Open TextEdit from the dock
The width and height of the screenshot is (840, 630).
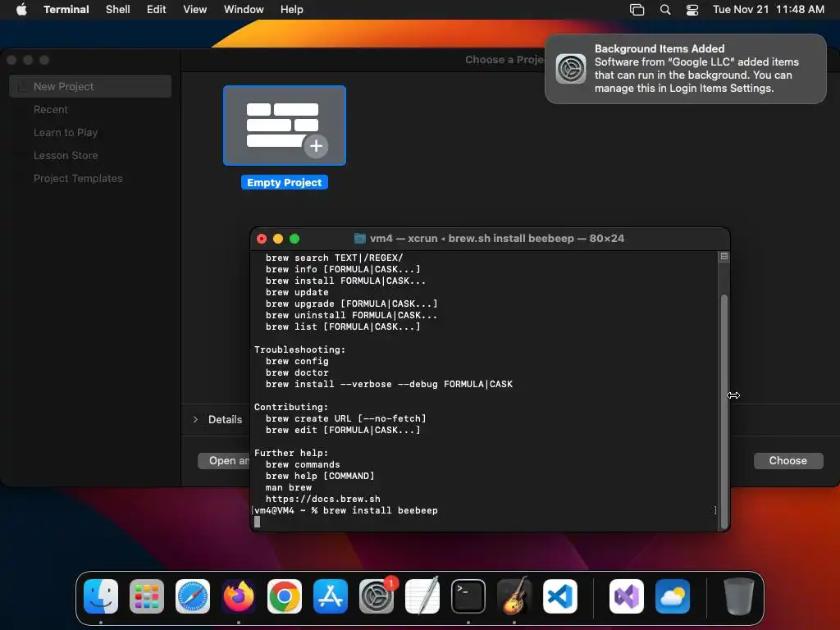click(422, 596)
